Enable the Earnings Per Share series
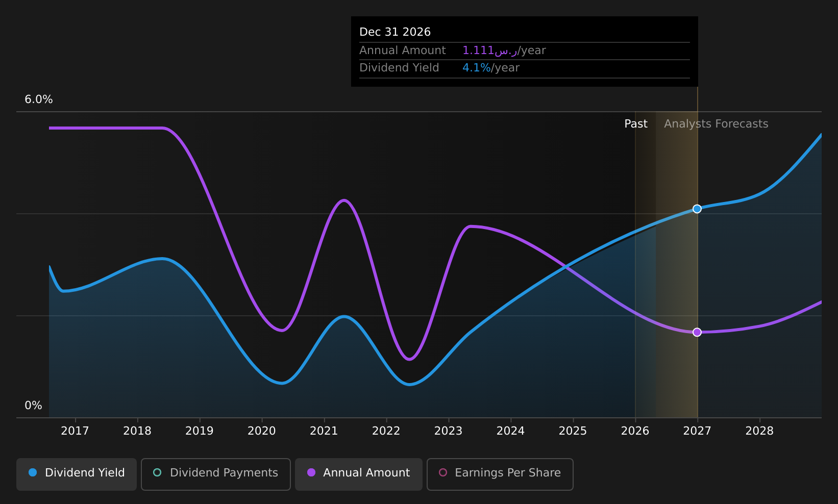 point(500,474)
